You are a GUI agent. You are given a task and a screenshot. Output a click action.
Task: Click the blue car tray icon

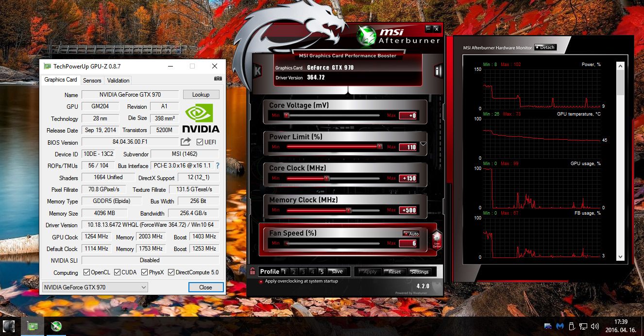[548, 326]
